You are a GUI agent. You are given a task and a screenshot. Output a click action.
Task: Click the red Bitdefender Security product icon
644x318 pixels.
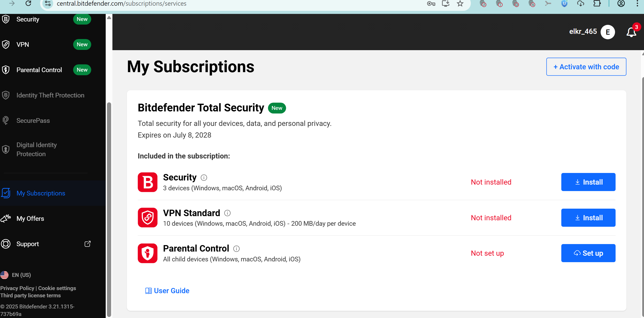(x=148, y=182)
